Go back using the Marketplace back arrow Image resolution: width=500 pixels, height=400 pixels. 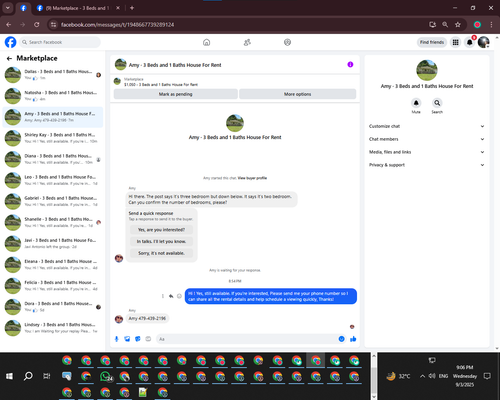point(9,58)
